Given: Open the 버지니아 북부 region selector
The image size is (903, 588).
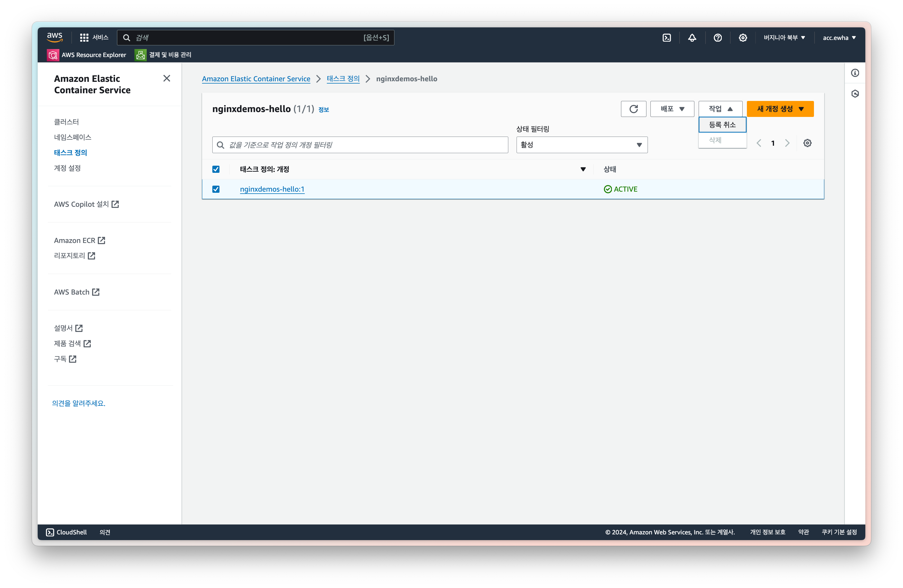Looking at the screenshot, I should 784,38.
